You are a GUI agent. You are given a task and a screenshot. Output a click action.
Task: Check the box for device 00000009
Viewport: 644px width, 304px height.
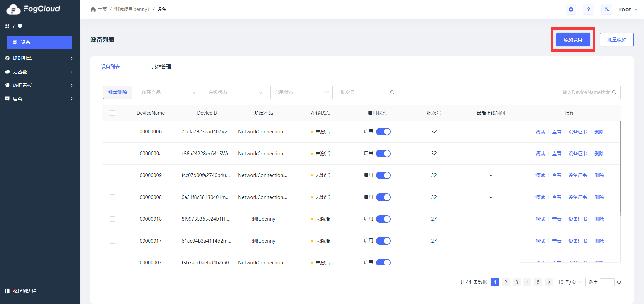point(112,175)
